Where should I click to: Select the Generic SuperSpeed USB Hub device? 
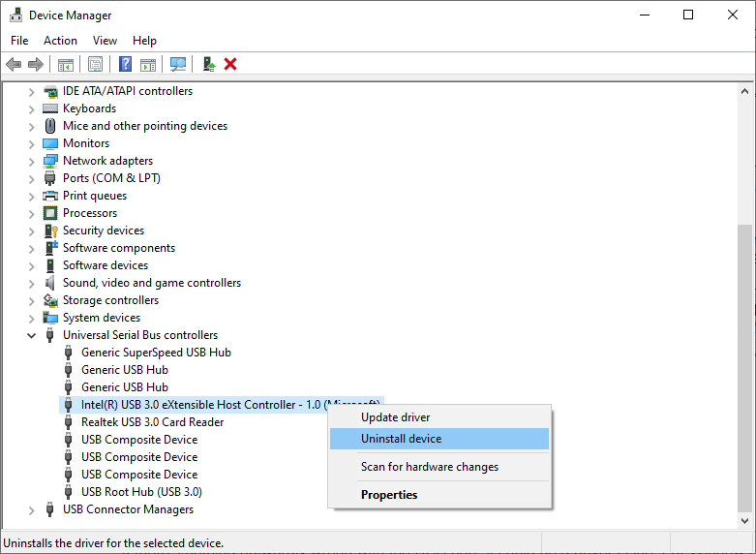(x=156, y=353)
